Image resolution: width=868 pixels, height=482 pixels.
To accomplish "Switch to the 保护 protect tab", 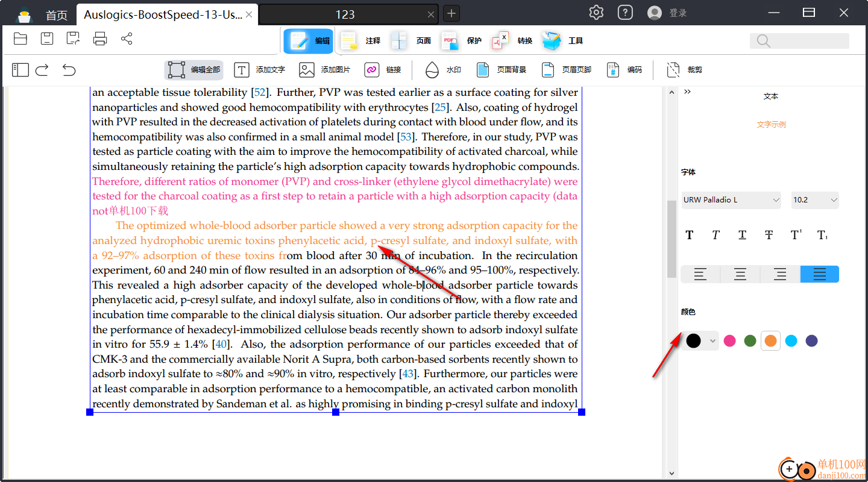I will [x=461, y=41].
